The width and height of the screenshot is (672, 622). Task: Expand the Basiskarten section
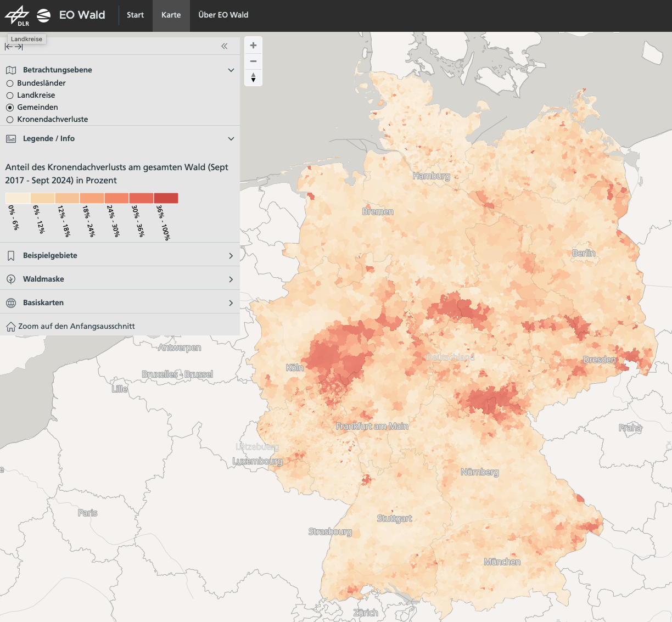(x=231, y=303)
